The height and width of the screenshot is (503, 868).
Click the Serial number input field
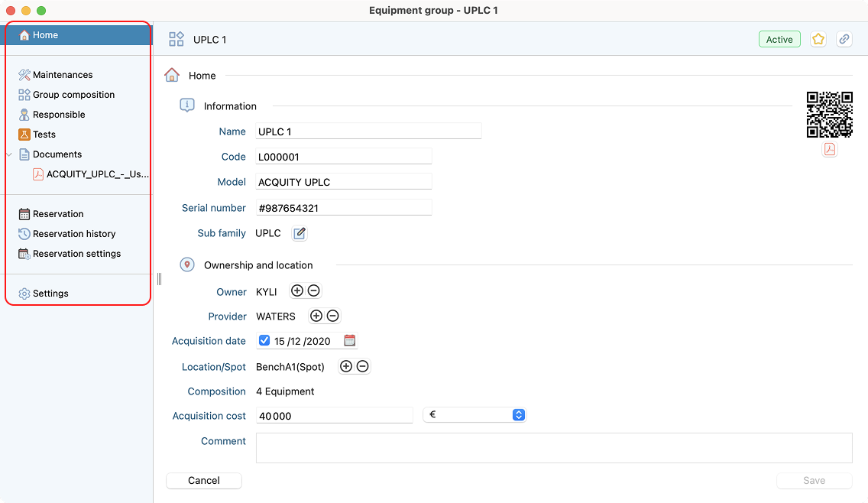pyautogui.click(x=344, y=208)
